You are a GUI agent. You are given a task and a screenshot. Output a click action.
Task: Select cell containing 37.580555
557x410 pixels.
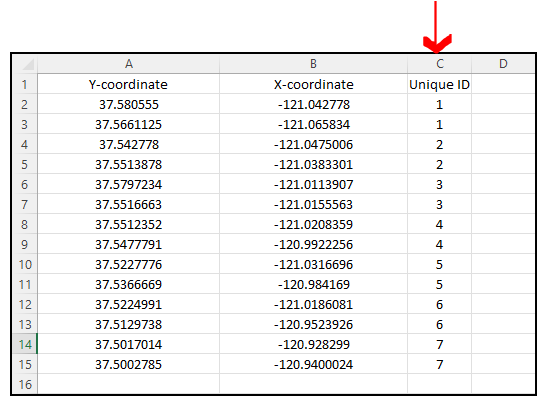coord(129,104)
